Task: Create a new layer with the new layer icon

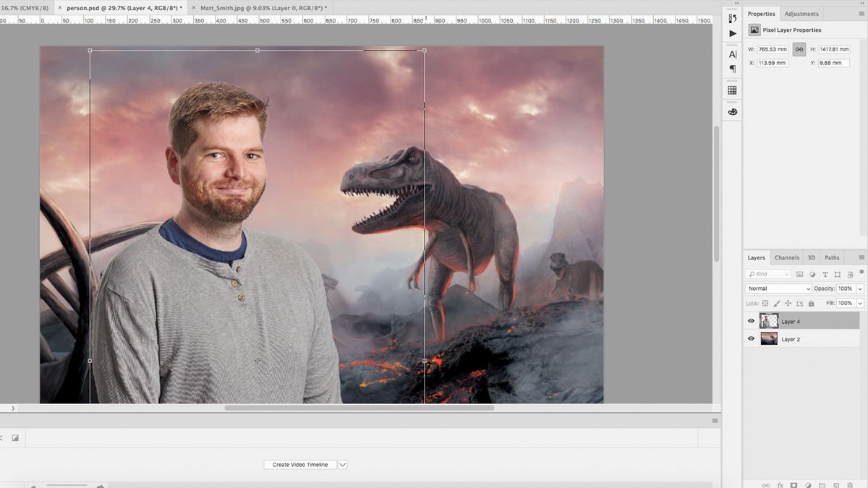Action: point(836,484)
